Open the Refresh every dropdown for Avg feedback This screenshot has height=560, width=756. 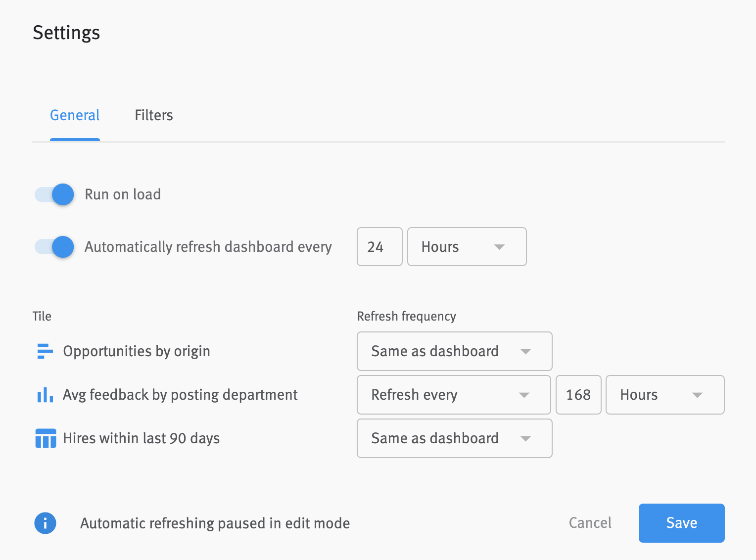coord(454,395)
